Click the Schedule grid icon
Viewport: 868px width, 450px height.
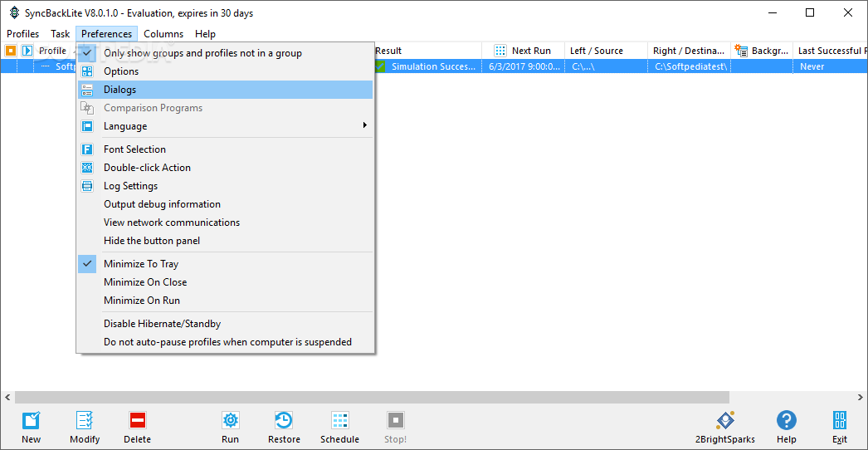pos(340,420)
